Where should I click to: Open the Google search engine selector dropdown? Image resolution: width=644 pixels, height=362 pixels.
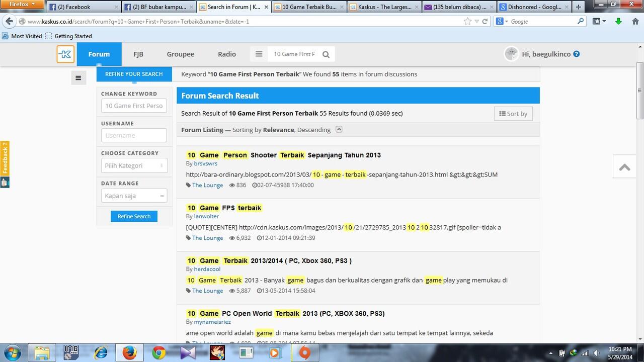pos(501,22)
